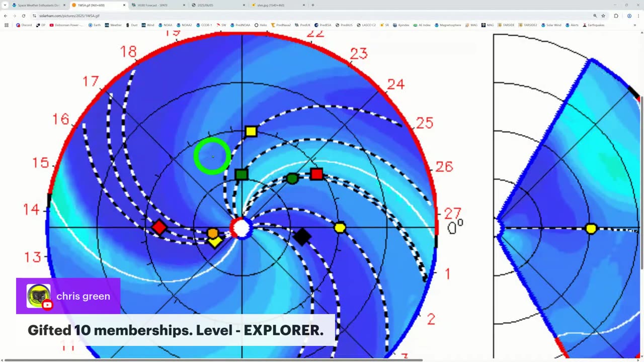Image resolution: width=644 pixels, height=362 pixels.
Task: Open the Dust bookmark
Action: click(132, 25)
